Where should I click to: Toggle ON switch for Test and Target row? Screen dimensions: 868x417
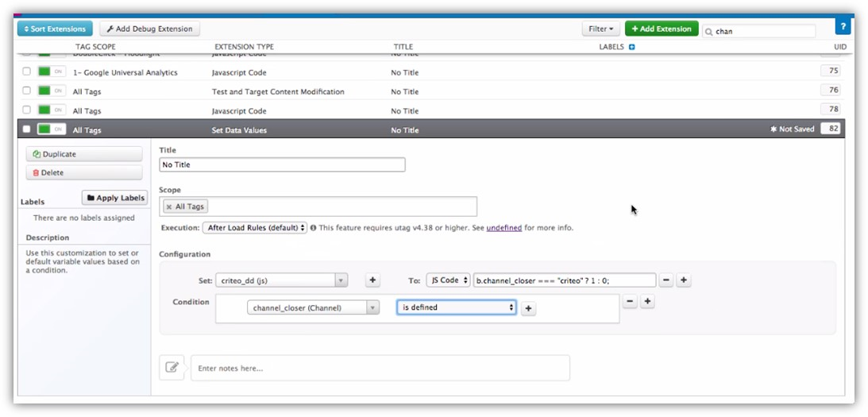[52, 91]
